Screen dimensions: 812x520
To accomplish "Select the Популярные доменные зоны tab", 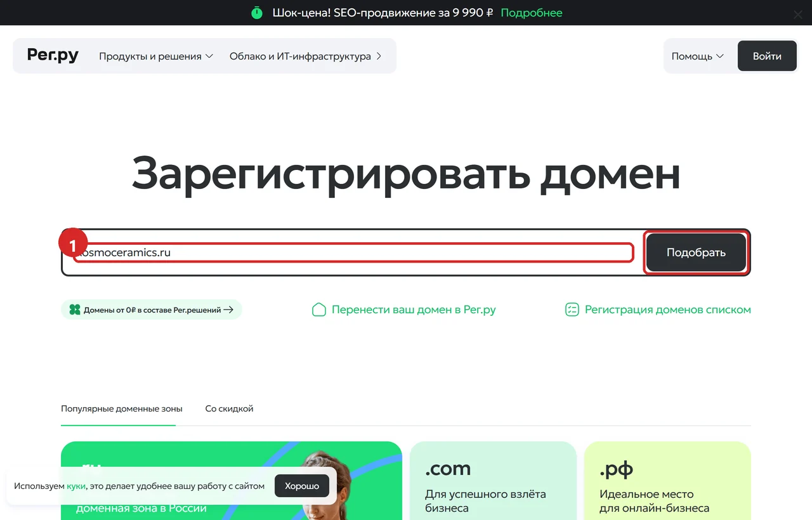I will (122, 409).
